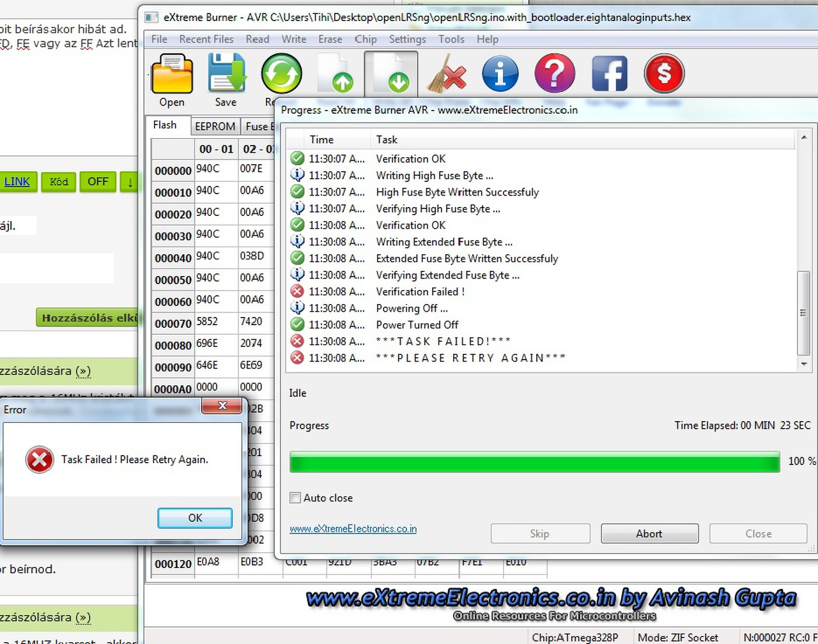Click the red dollar Donate icon

click(x=664, y=73)
